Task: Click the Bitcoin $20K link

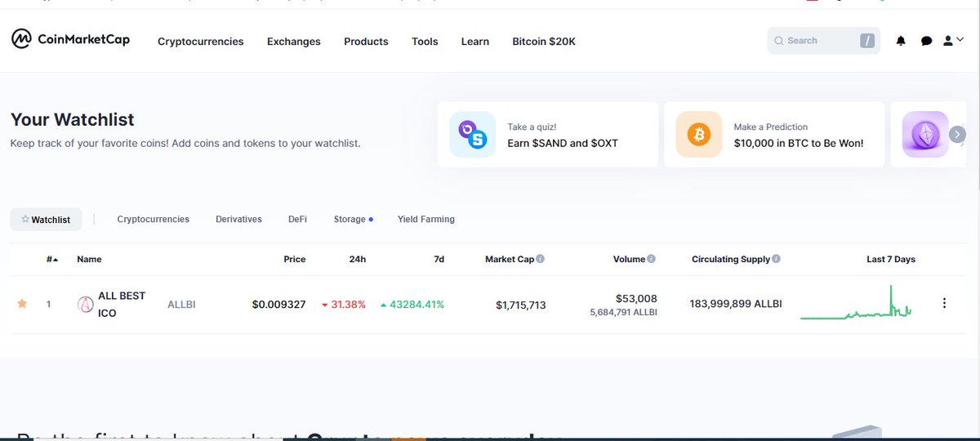Action: [544, 42]
